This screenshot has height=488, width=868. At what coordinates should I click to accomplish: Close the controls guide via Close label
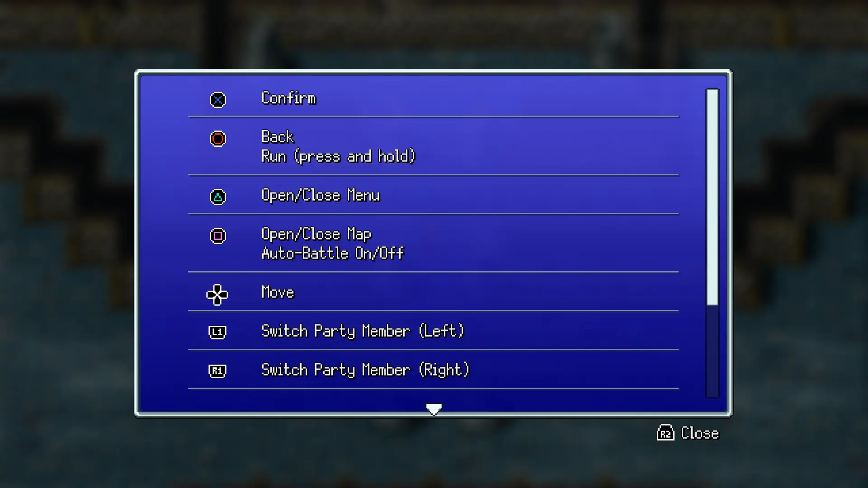699,433
